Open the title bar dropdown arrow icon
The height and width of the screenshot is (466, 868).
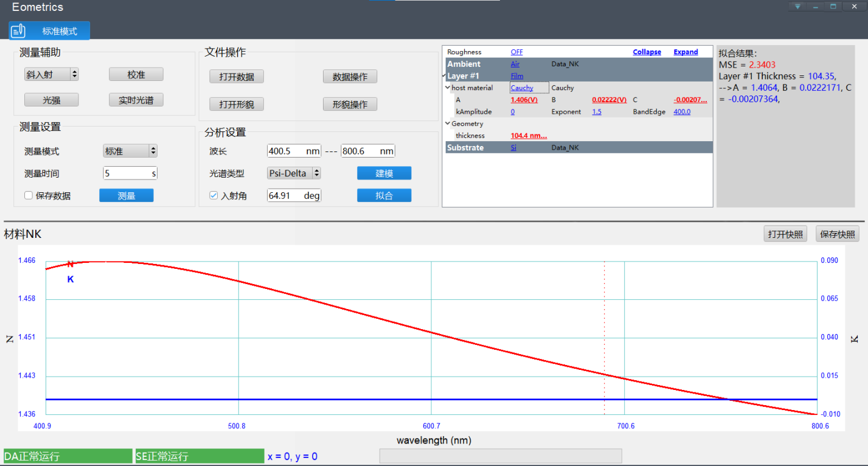click(797, 7)
